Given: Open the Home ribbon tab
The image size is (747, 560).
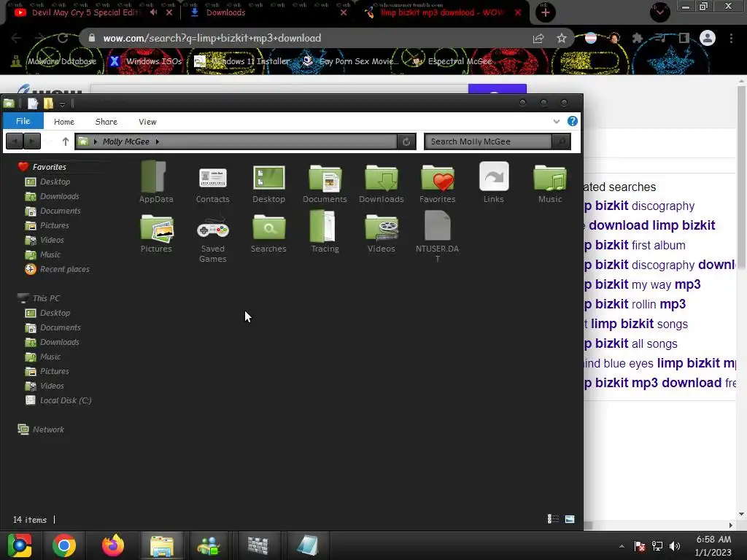Looking at the screenshot, I should 64,122.
